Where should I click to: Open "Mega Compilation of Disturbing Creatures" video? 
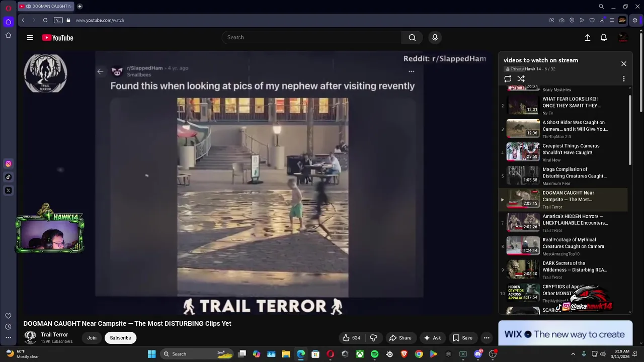(x=563, y=176)
